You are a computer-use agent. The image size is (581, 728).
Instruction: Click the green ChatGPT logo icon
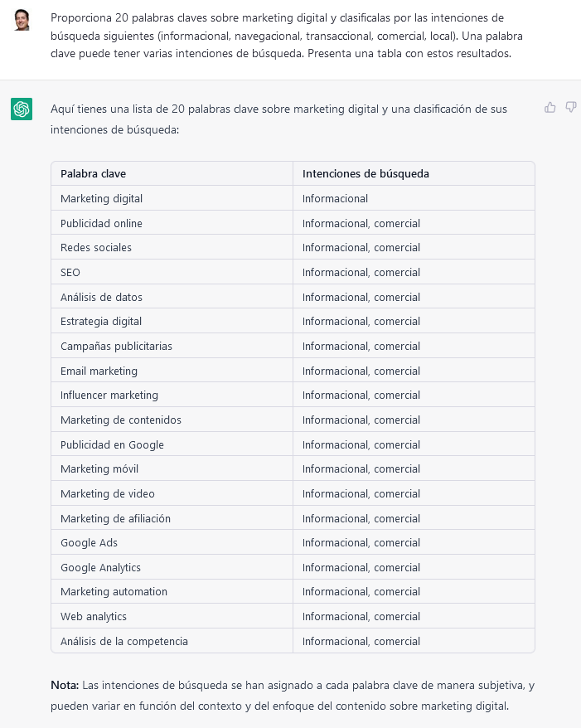(22, 109)
